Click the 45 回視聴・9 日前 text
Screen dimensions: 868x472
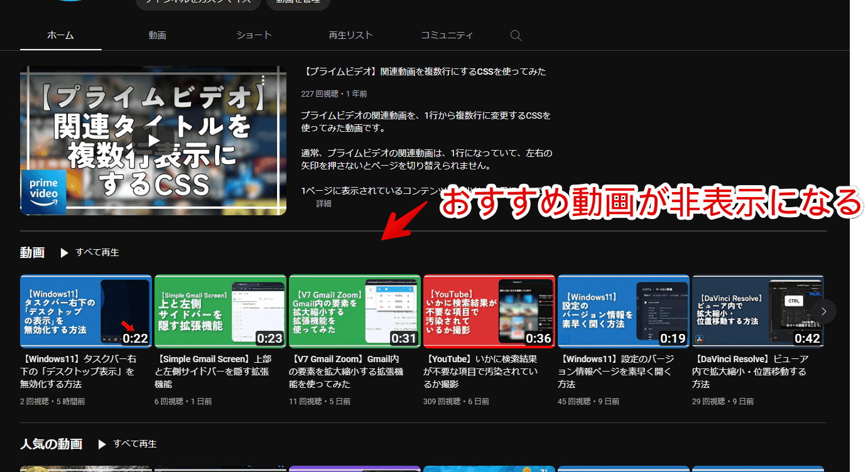589,402
